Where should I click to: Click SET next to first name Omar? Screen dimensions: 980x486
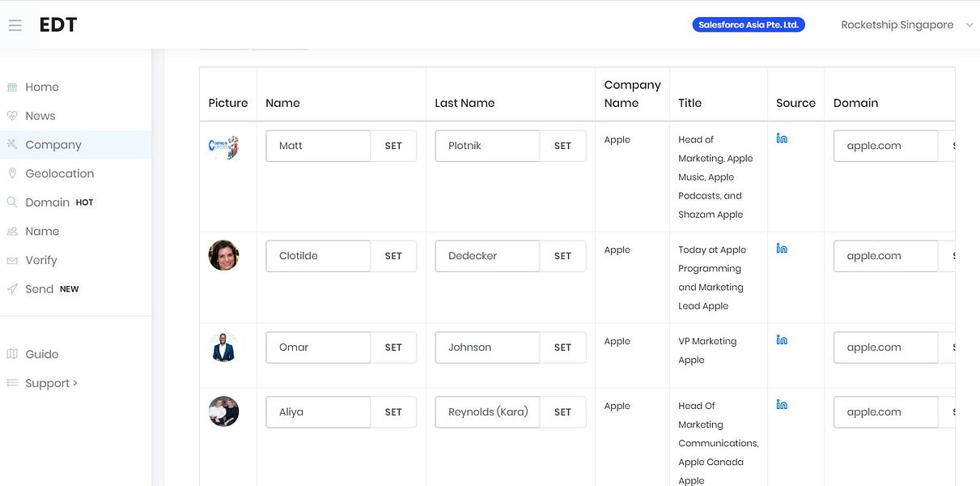point(393,347)
